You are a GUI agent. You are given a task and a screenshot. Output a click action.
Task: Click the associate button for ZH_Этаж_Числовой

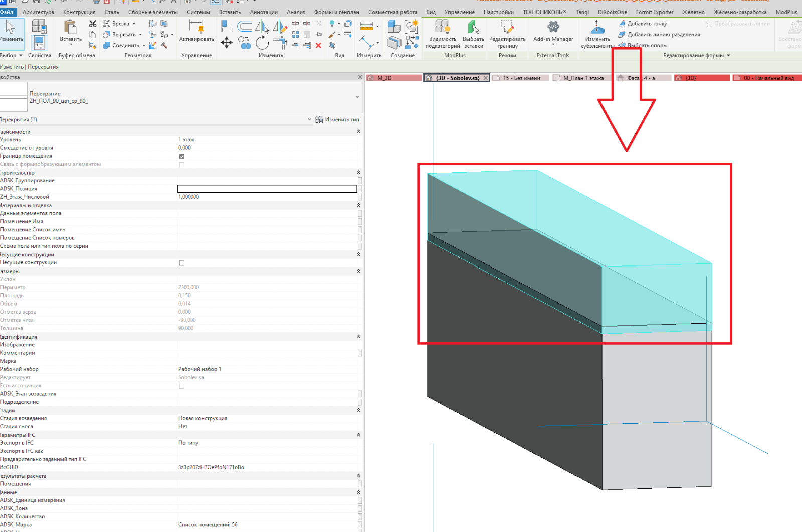pyautogui.click(x=360, y=197)
